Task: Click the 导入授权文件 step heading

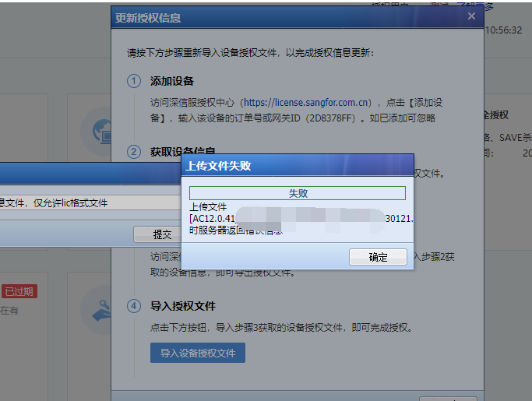Action: pos(183,306)
